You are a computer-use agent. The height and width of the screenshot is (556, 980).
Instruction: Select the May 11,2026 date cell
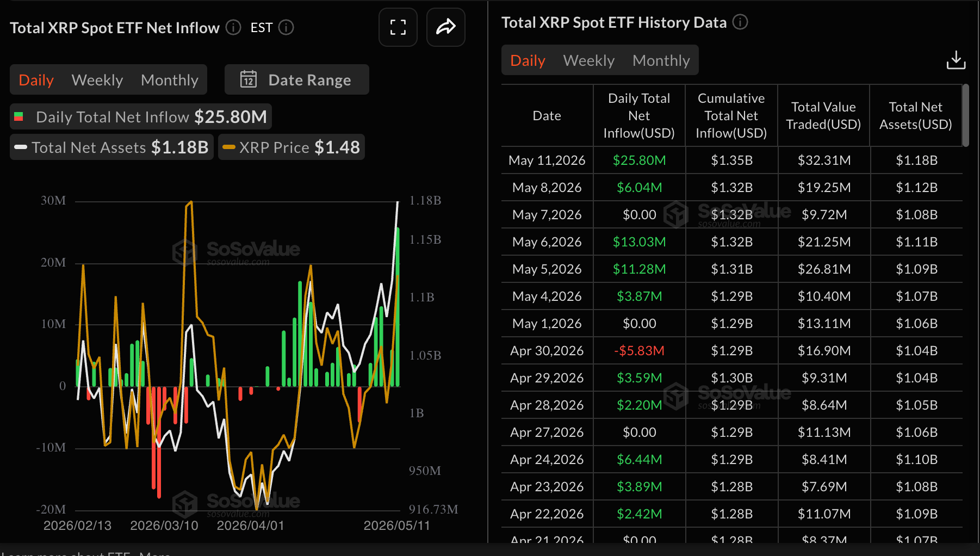[547, 160]
